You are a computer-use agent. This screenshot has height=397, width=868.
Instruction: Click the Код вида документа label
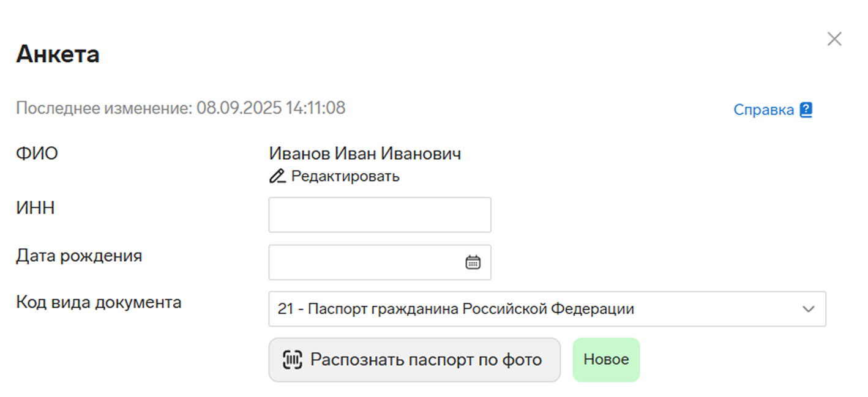click(x=99, y=302)
